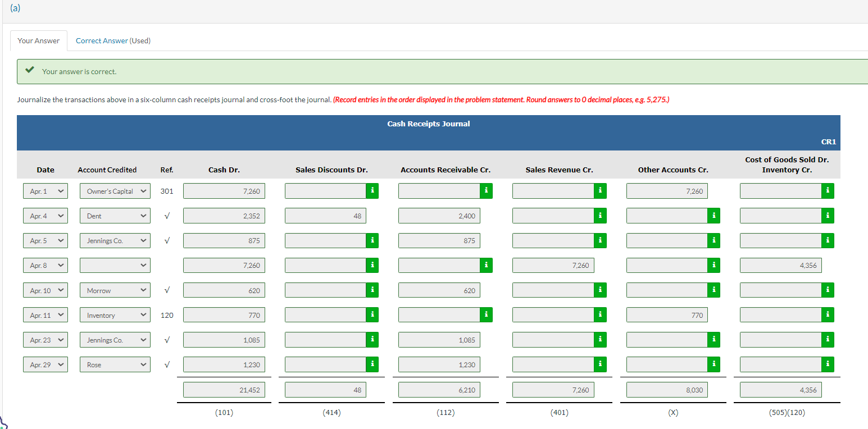
Task: Open Apr. 4 row Other Accounts info icon
Action: pyautogui.click(x=714, y=216)
